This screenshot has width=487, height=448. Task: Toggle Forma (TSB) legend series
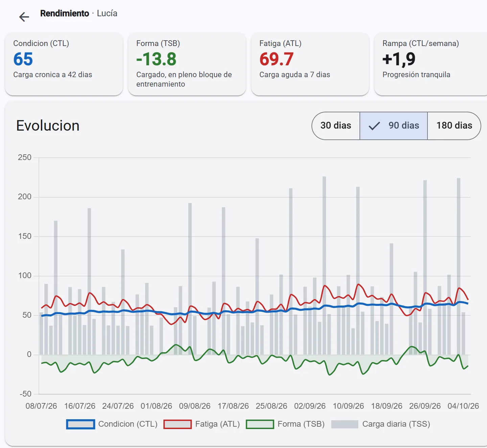tap(285, 424)
